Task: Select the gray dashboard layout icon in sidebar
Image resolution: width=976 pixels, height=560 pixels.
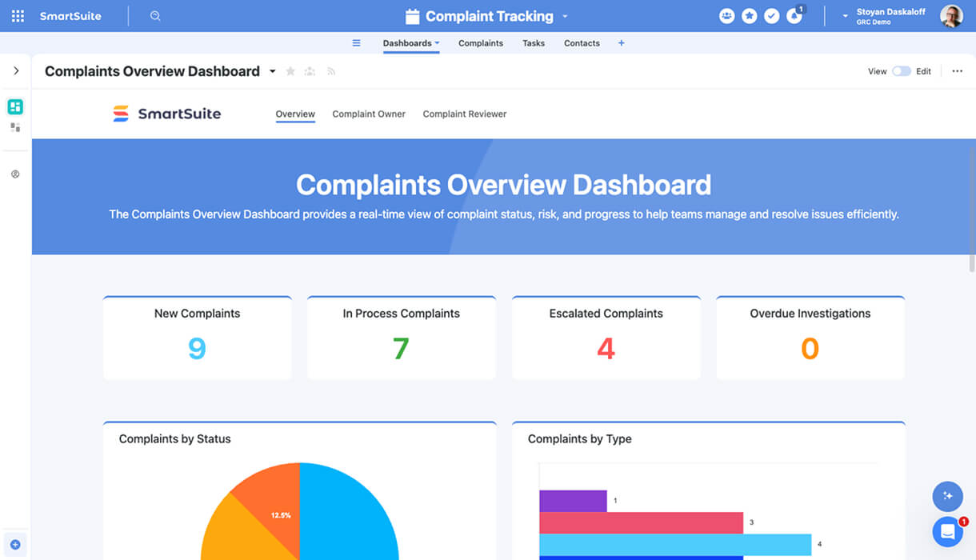Action: click(x=15, y=127)
